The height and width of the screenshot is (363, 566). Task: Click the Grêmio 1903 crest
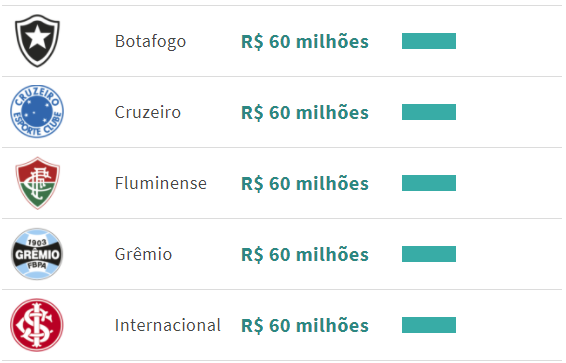37,254
